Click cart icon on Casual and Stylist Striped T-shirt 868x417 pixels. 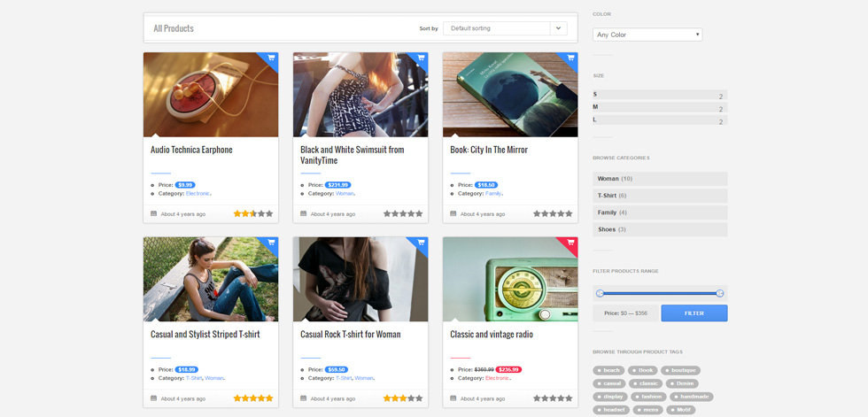click(271, 243)
